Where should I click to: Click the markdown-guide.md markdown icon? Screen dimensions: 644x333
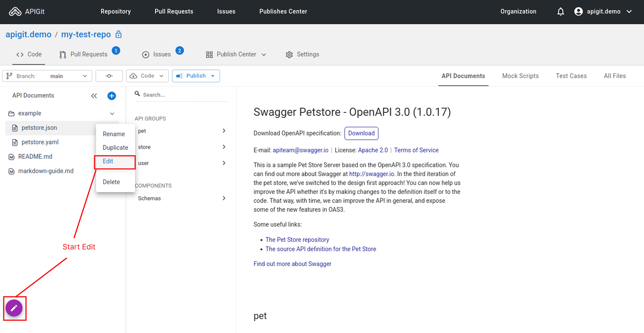[x=12, y=171]
